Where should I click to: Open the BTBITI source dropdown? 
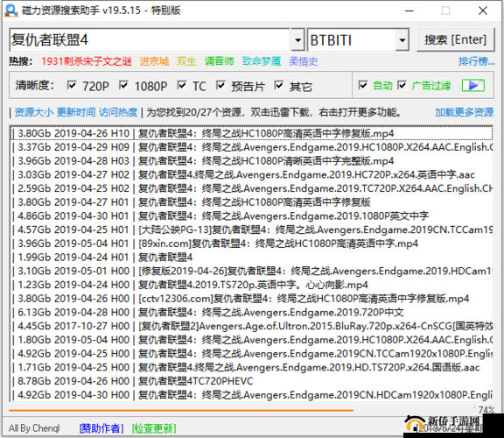point(402,40)
